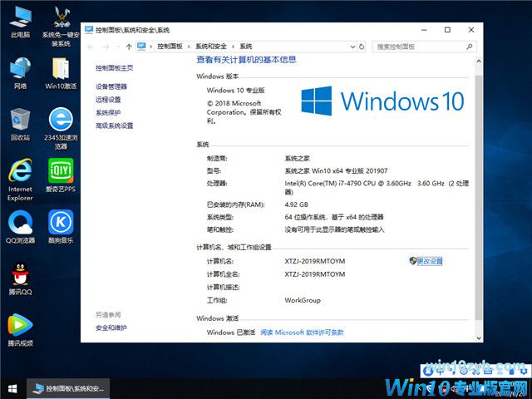
Task: Click the vertical scrollbar thumb
Action: click(x=479, y=197)
